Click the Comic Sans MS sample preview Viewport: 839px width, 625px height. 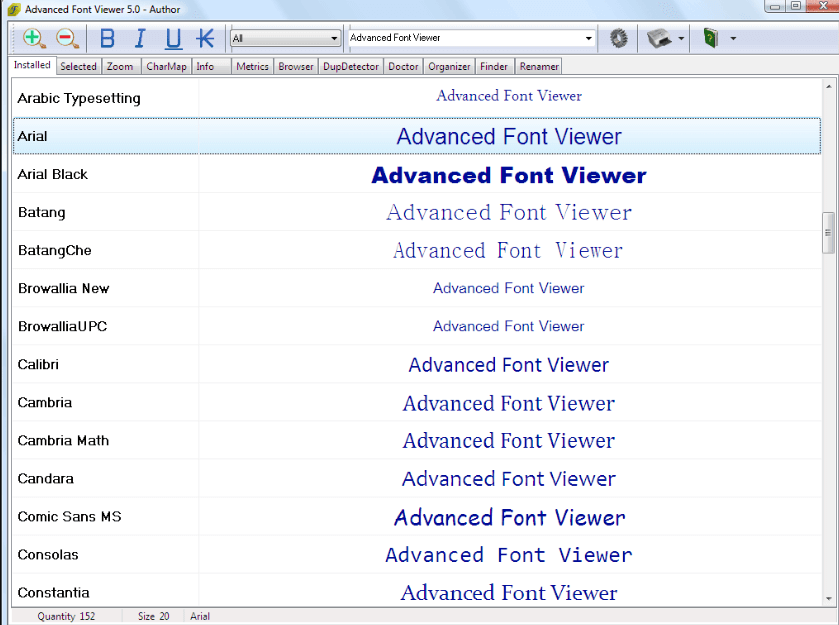click(x=509, y=517)
